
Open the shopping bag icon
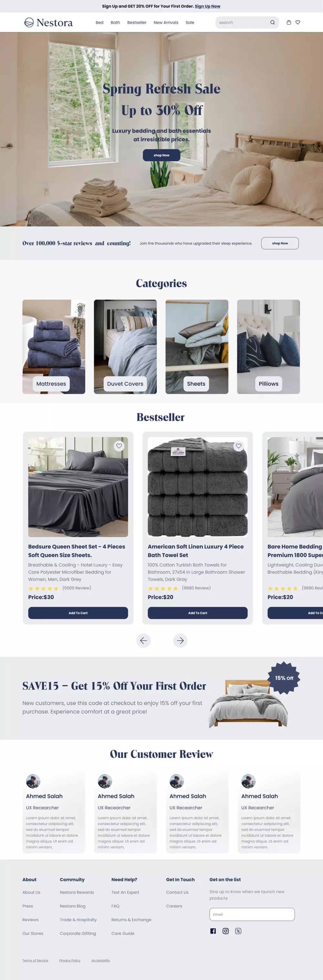pos(289,22)
